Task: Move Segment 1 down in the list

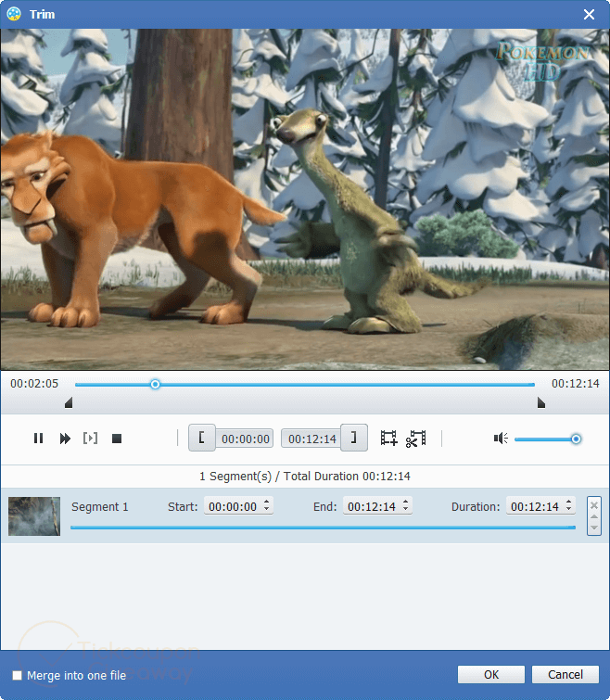Action: [594, 528]
